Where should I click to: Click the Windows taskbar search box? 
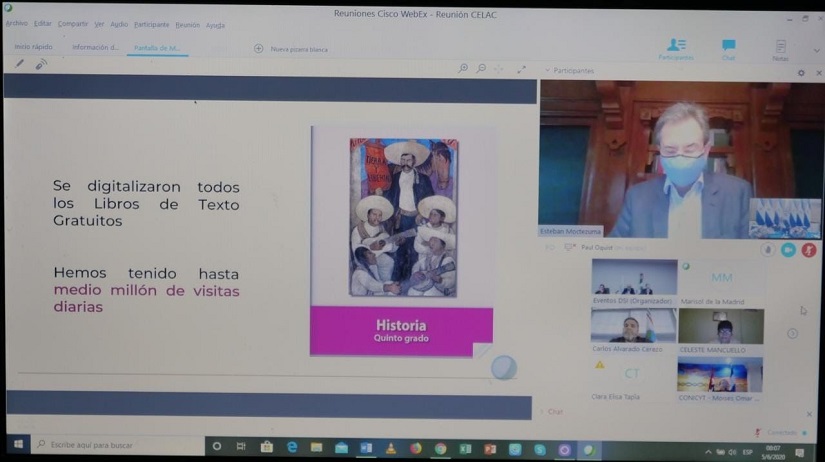pos(118,445)
